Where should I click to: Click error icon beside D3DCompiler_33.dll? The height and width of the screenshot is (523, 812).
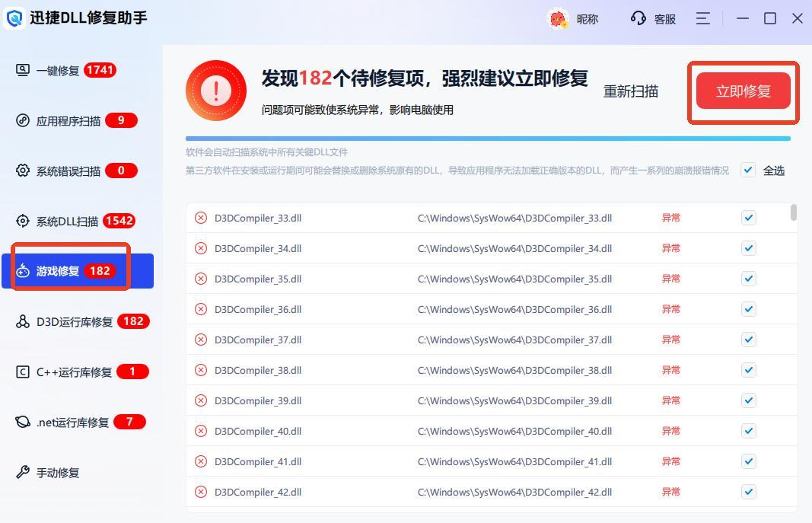pos(201,218)
